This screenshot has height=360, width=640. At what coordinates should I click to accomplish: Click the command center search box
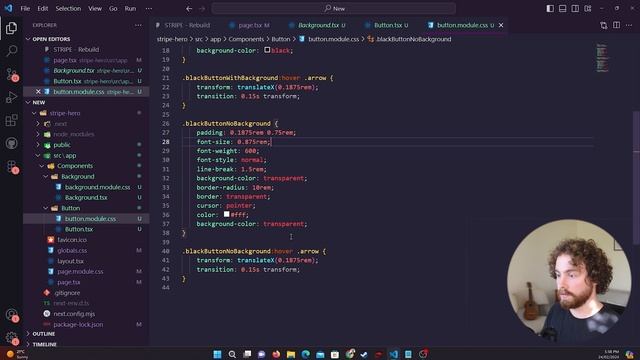point(333,8)
